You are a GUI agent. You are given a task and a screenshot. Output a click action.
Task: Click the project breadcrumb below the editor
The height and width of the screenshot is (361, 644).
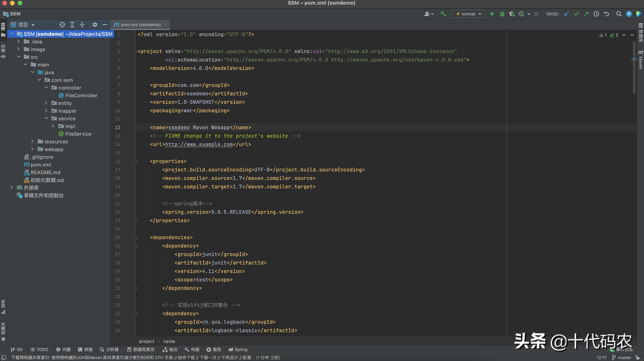click(x=147, y=341)
